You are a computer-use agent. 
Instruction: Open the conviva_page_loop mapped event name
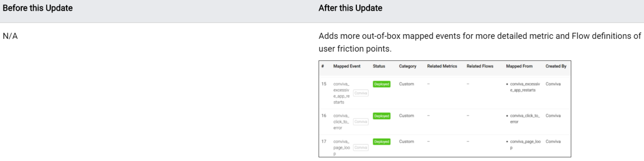[x=341, y=148]
